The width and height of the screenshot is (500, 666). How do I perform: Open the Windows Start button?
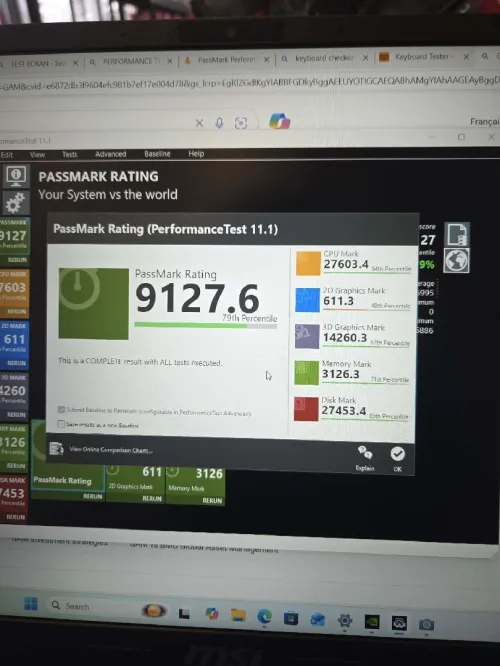tap(31, 603)
